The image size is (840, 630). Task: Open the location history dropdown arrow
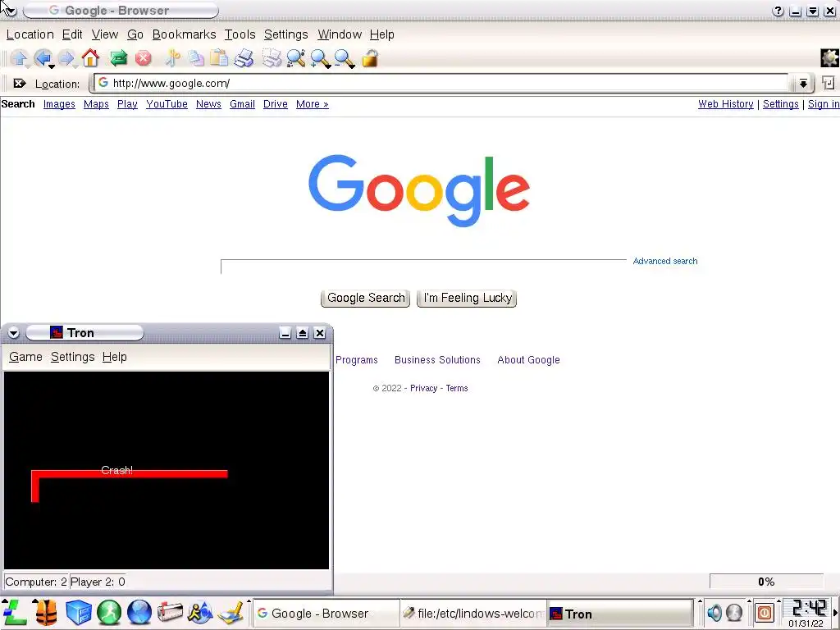click(x=803, y=83)
